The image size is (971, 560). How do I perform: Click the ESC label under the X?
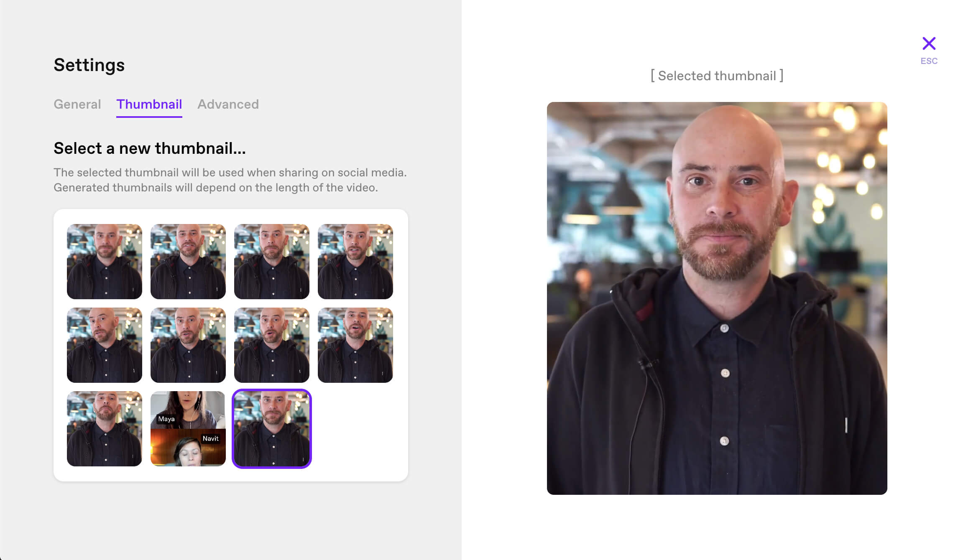pyautogui.click(x=929, y=61)
